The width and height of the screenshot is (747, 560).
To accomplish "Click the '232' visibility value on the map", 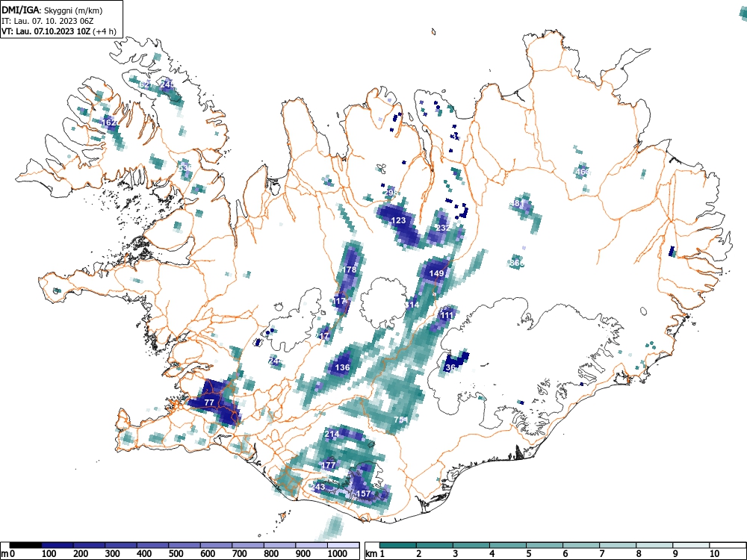I will [442, 228].
